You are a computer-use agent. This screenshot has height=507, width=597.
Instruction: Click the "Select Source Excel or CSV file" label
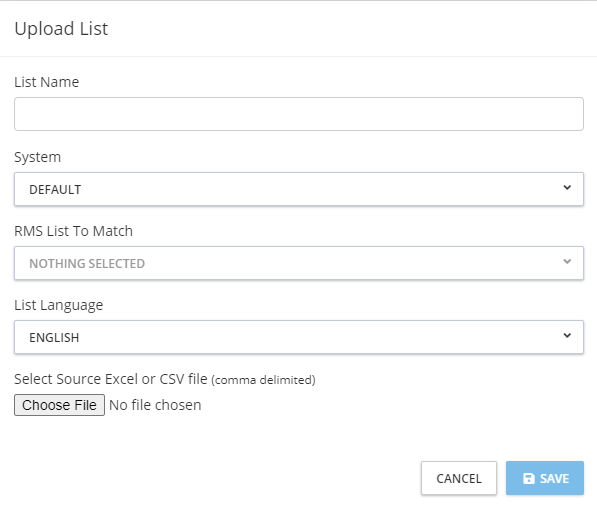[111, 379]
